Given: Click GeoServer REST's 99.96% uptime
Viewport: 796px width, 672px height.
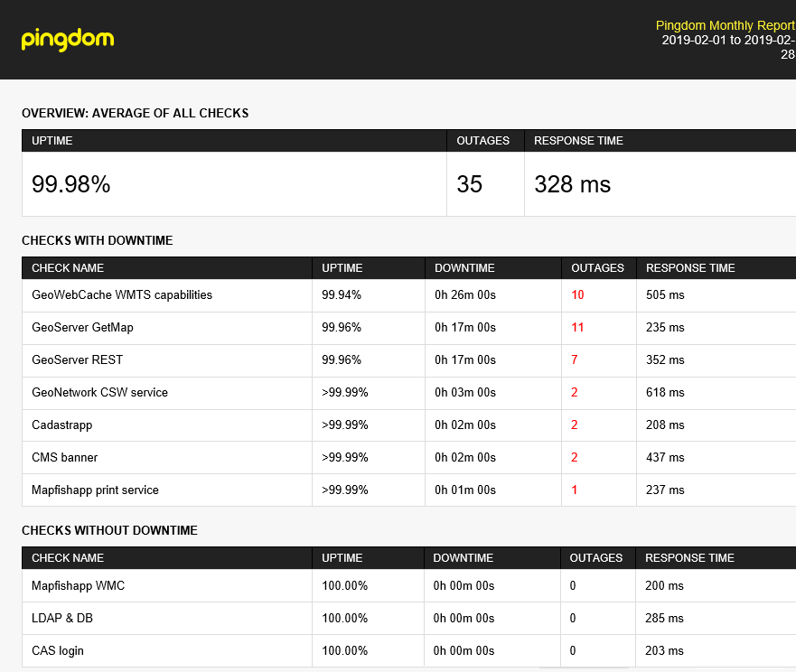Looking at the screenshot, I should point(342,359).
